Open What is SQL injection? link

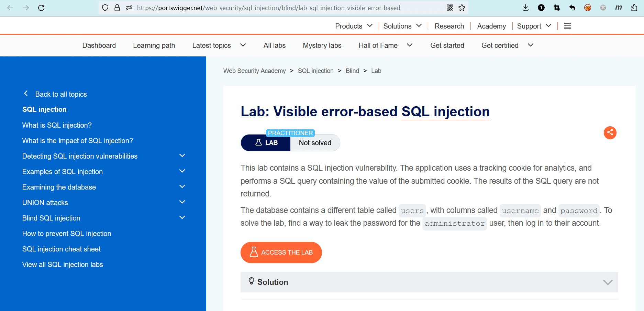pos(57,125)
